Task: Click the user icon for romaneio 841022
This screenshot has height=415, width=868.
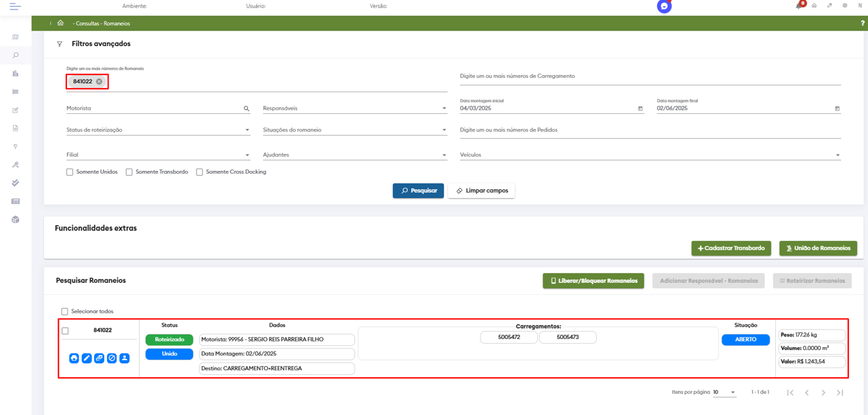Action: click(x=125, y=358)
